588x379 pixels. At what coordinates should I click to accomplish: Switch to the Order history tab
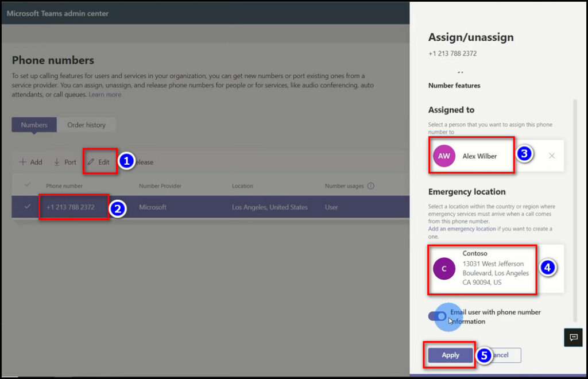coord(87,125)
